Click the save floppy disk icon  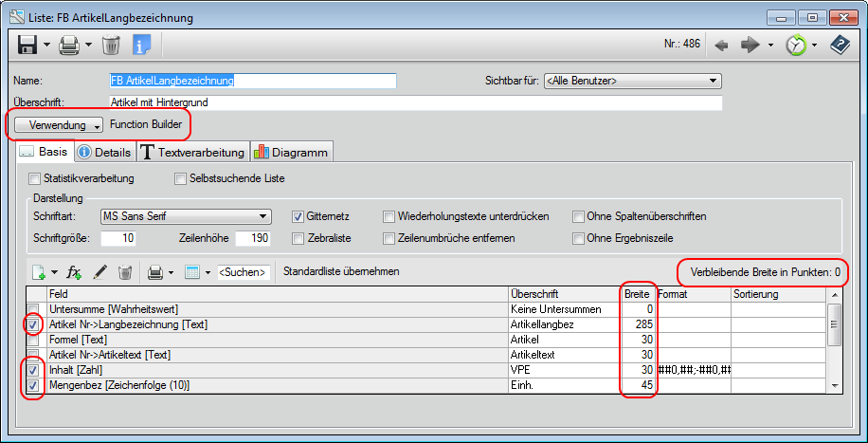coord(27,45)
